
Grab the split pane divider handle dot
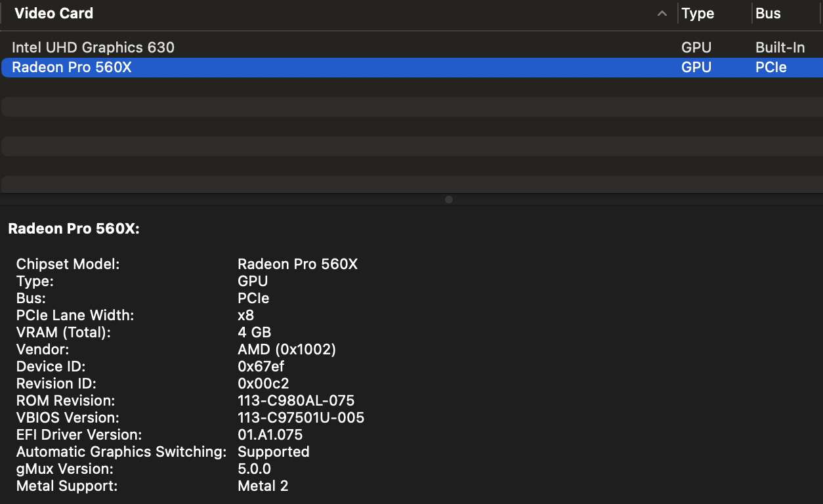click(x=449, y=199)
